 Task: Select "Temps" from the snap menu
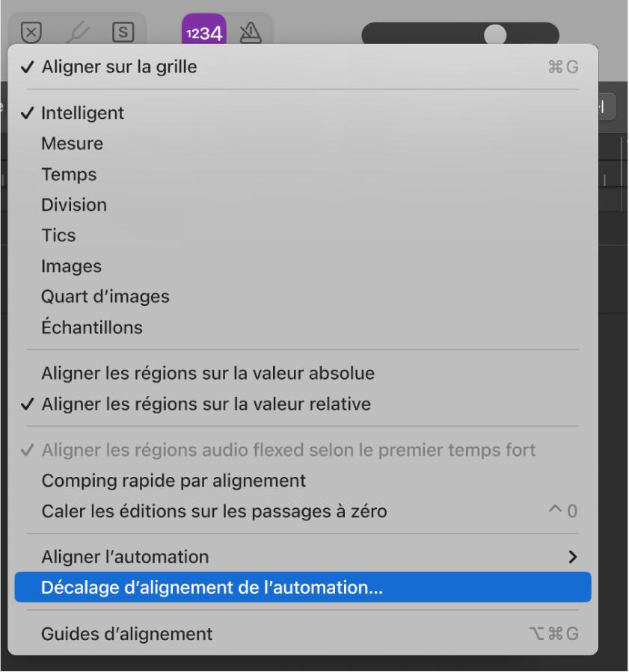pos(69,174)
